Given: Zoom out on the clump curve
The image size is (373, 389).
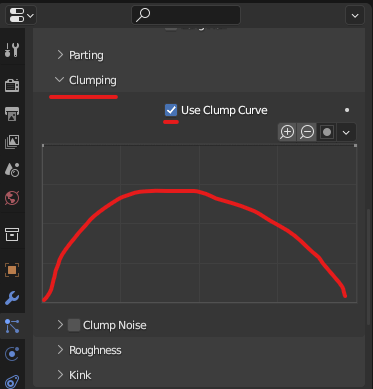Looking at the screenshot, I should (x=307, y=132).
